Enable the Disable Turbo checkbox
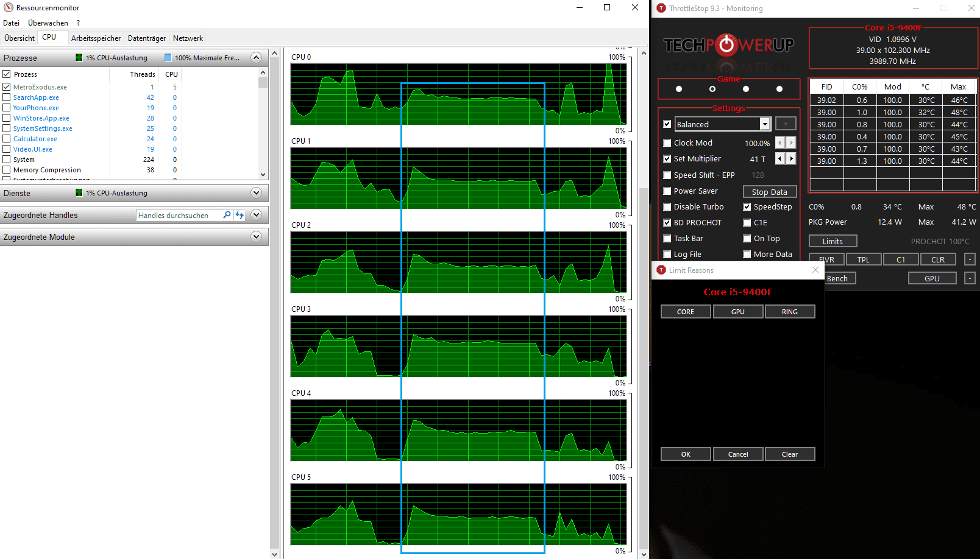Image resolution: width=980 pixels, height=559 pixels. click(667, 206)
